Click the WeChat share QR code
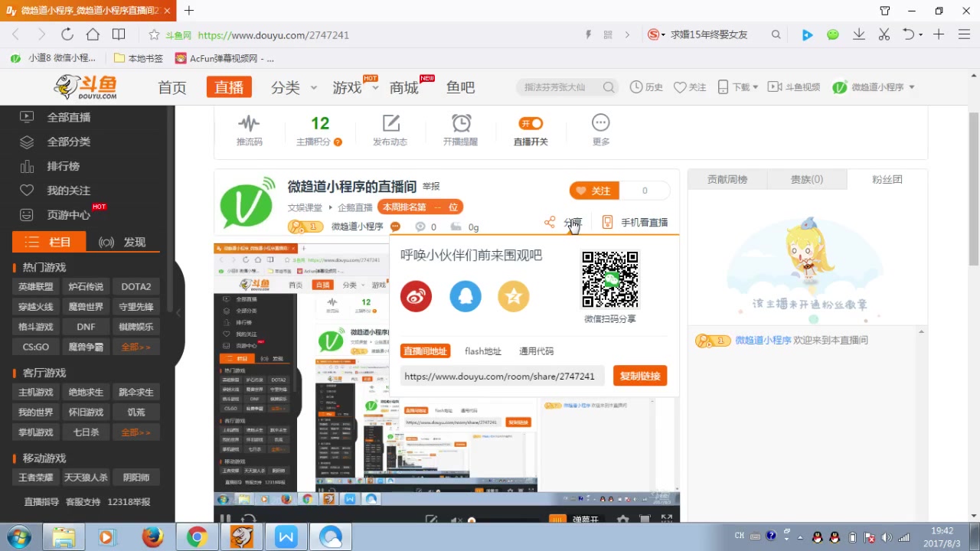The width and height of the screenshot is (980, 551). click(x=610, y=279)
